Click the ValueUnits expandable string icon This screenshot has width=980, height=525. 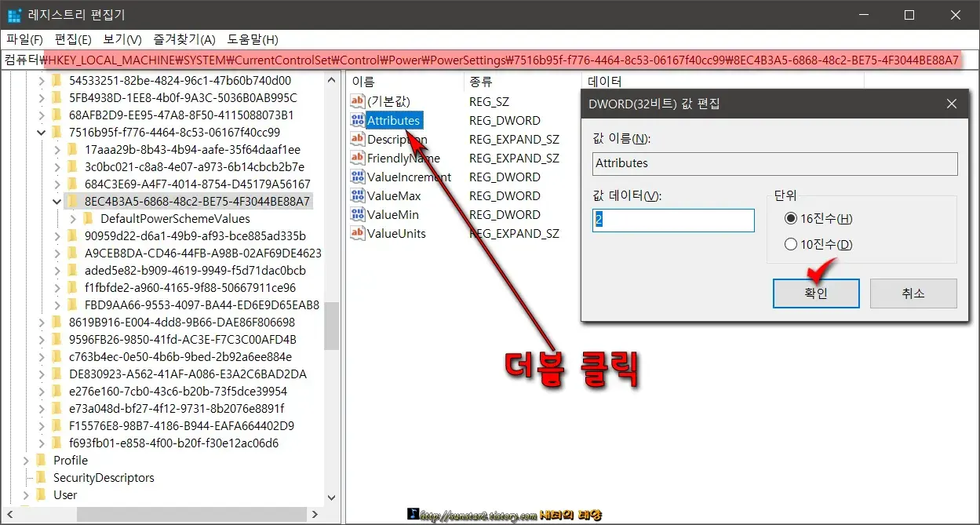357,233
